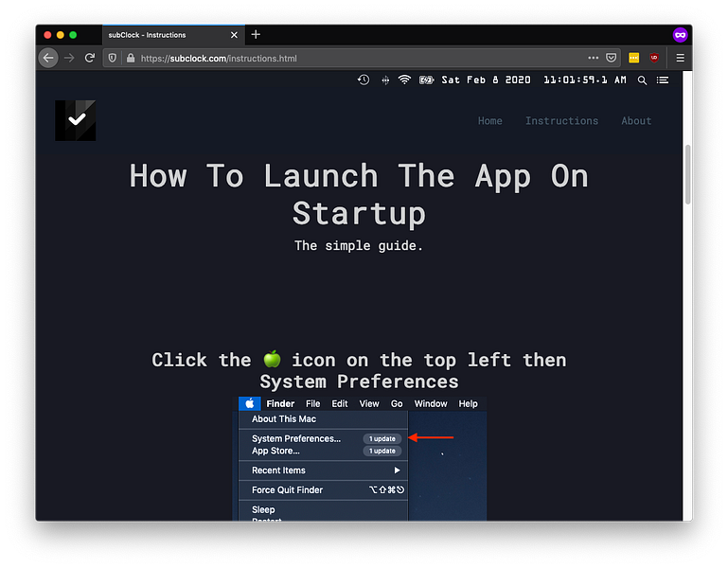728x568 pixels.
Task: Close the subClock Instructions tab
Action: 234,35
